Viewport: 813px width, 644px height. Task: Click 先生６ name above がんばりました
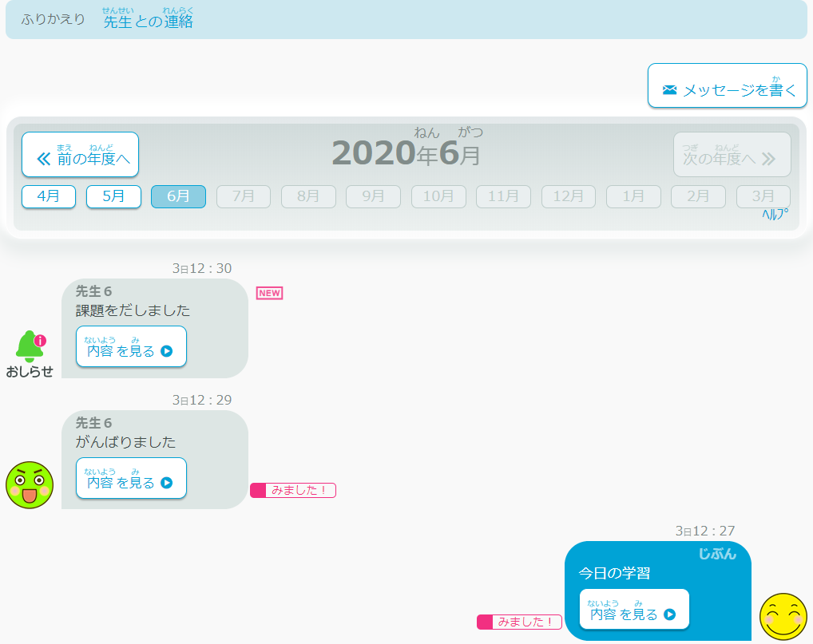pyautogui.click(x=94, y=423)
